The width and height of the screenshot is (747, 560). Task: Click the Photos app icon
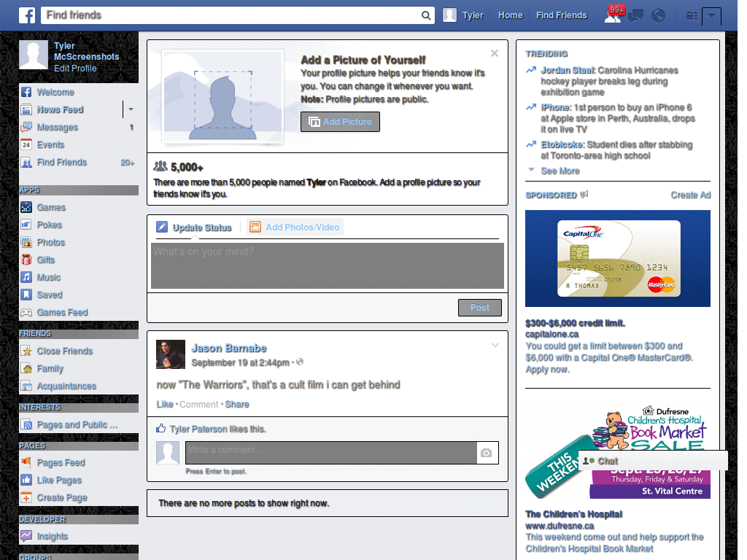coord(26,242)
